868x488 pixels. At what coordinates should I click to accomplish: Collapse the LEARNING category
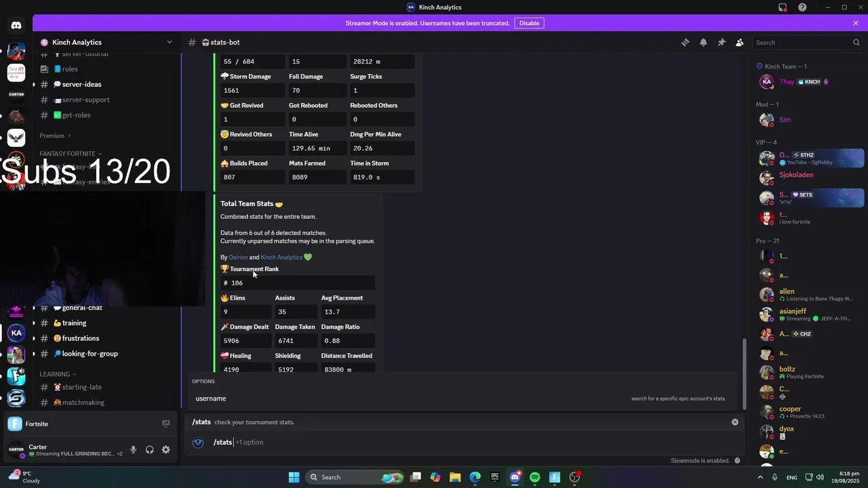pyautogui.click(x=58, y=374)
